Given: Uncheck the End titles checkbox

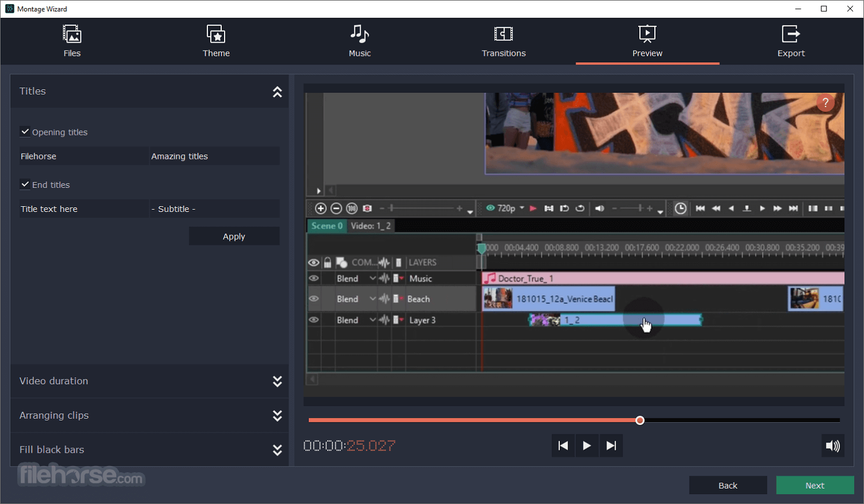Looking at the screenshot, I should (x=25, y=184).
